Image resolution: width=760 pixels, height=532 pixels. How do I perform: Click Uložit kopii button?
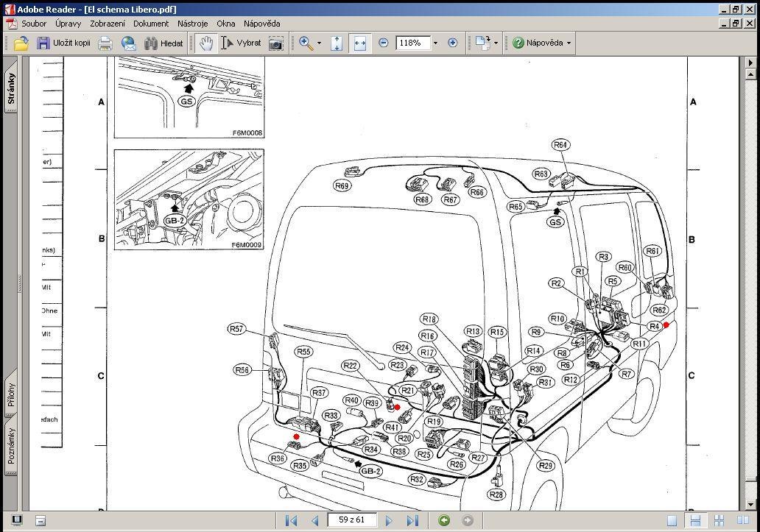tap(64, 43)
